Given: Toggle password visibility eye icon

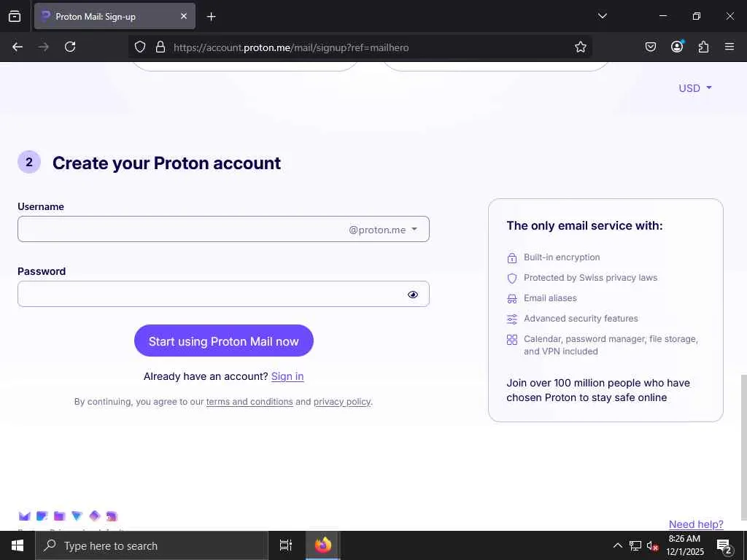Looking at the screenshot, I should [413, 295].
